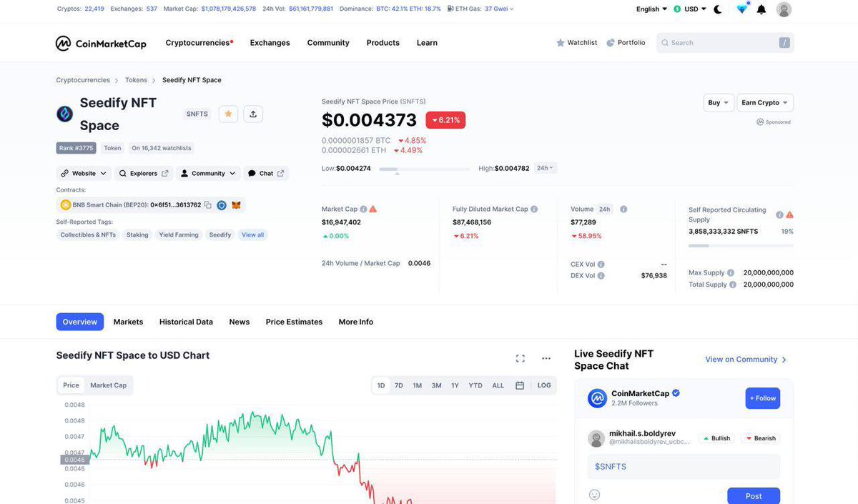Click the Max Supply info icon
The width and height of the screenshot is (858, 504).
click(x=731, y=273)
